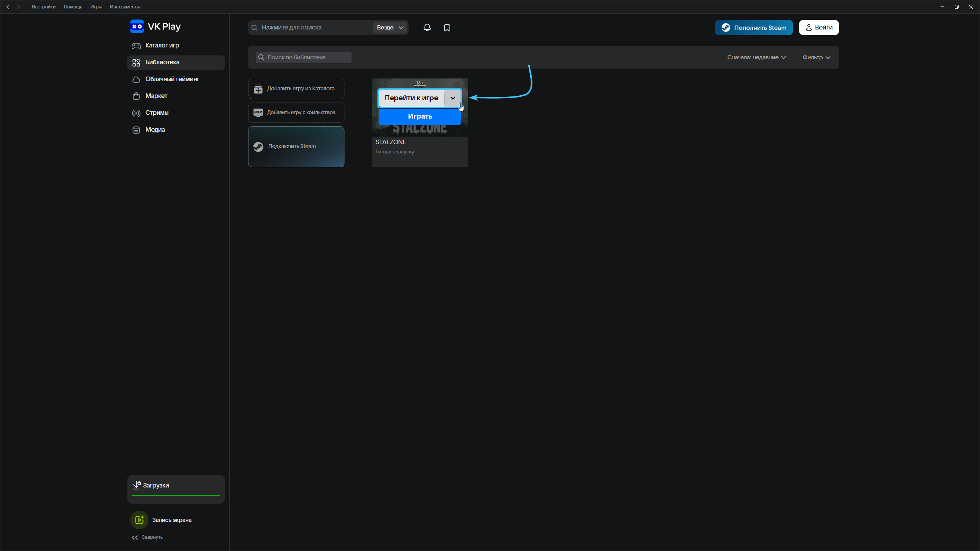Click Добавить игру из Каталога
This screenshot has height=551, width=980.
pyautogui.click(x=296, y=89)
